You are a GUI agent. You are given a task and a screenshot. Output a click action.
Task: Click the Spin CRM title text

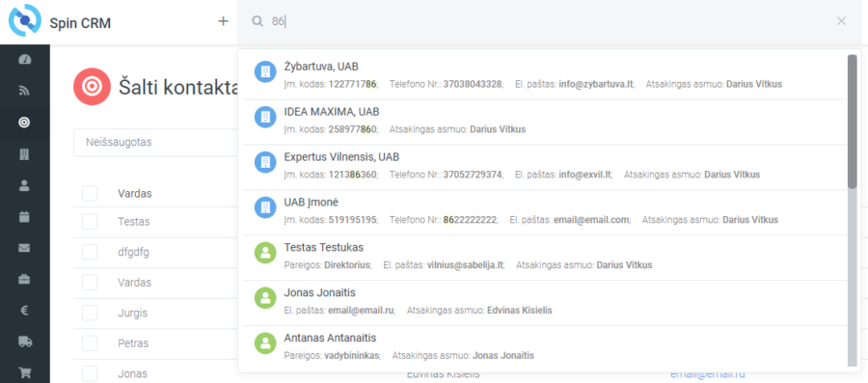pos(80,23)
